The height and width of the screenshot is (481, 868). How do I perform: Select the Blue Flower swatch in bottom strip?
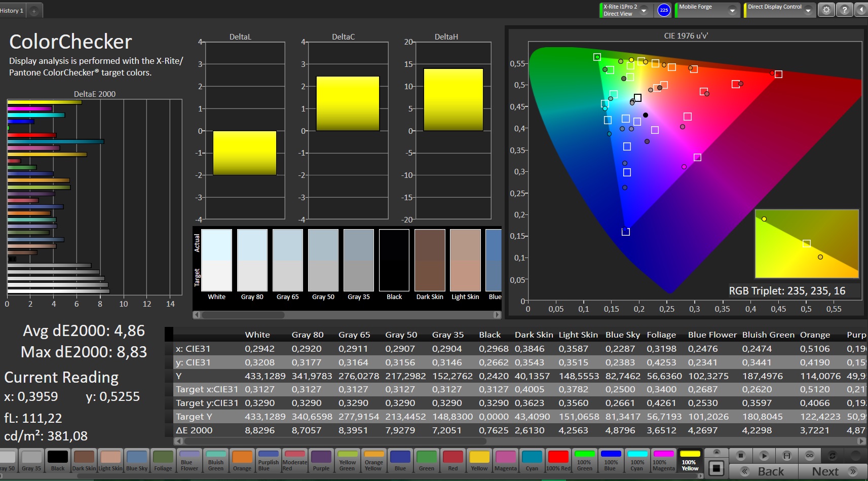190,461
